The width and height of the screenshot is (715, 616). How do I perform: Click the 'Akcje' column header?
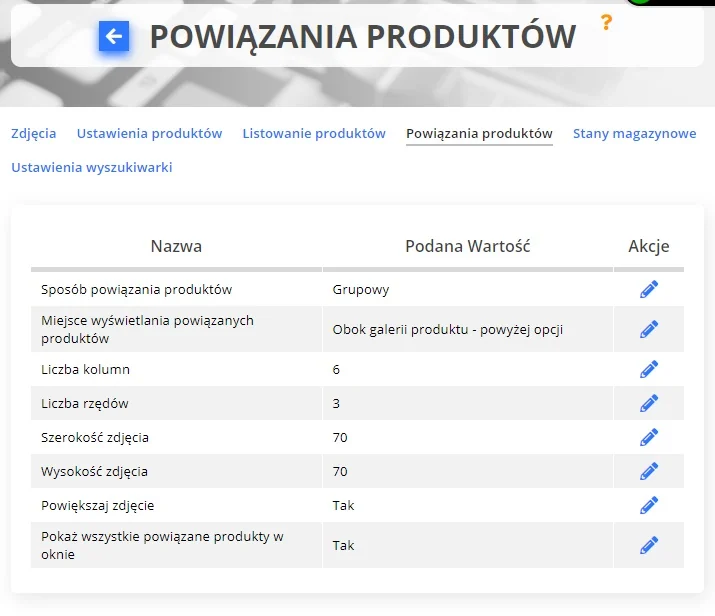point(649,246)
